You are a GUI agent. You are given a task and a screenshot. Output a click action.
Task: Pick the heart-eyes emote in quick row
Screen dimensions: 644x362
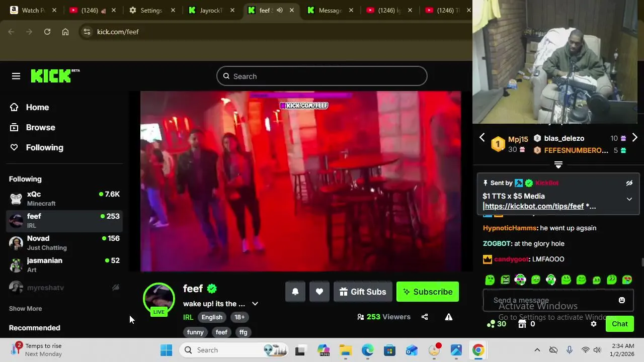click(x=627, y=280)
